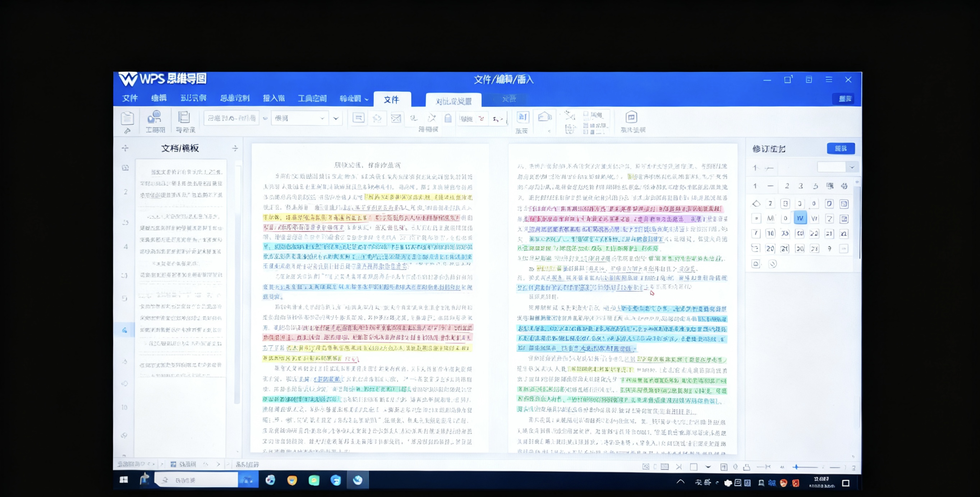980x497 pixels.
Task: Click the house-shaped home icon in the toolbar
Action: pyautogui.click(x=545, y=117)
